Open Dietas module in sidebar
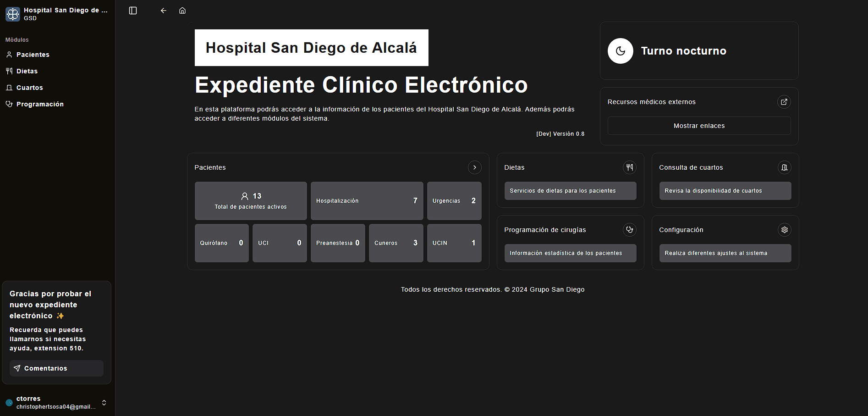The image size is (868, 416). 57,71
